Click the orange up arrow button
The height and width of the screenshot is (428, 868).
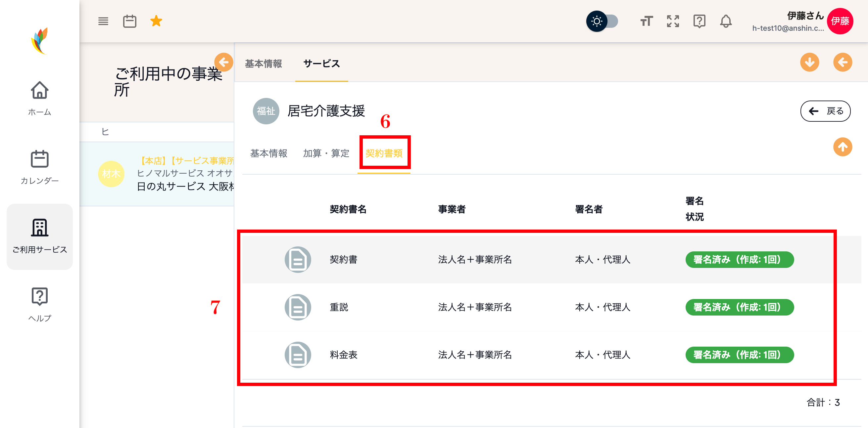(843, 147)
